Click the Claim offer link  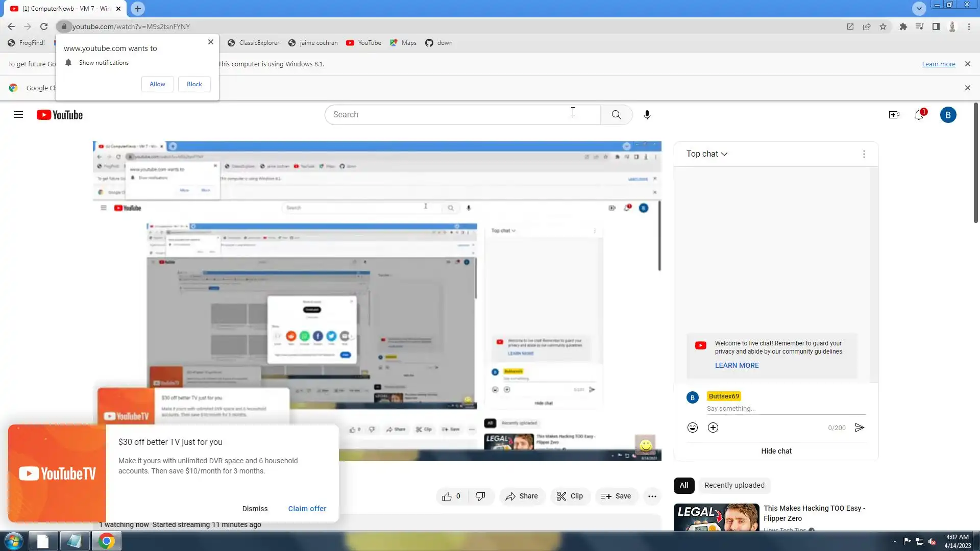click(x=307, y=509)
